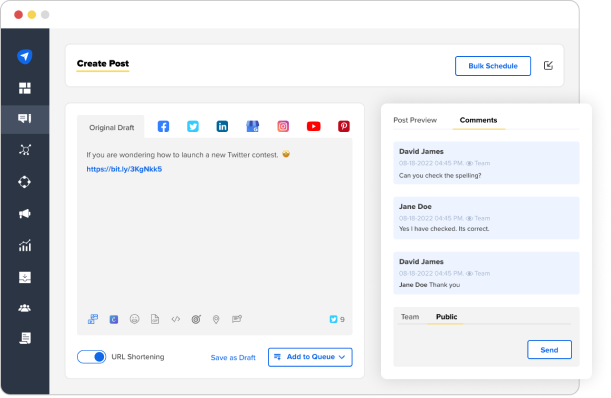Switch to the Original Draft tab

click(111, 127)
